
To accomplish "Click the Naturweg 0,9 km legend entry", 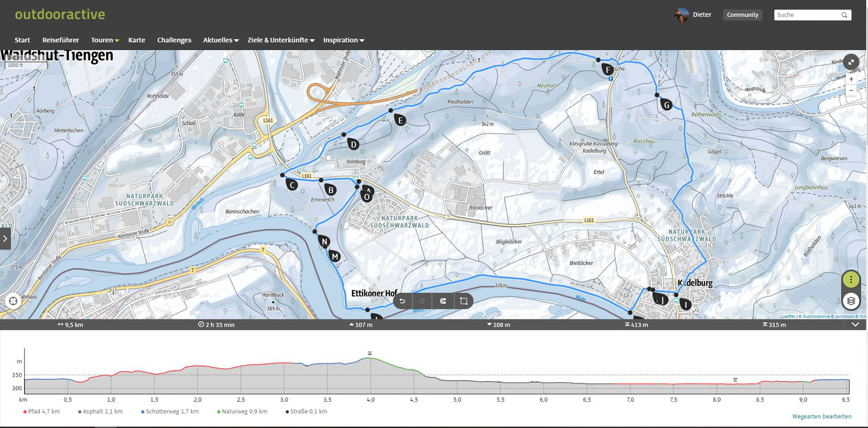I will pyautogui.click(x=242, y=411).
